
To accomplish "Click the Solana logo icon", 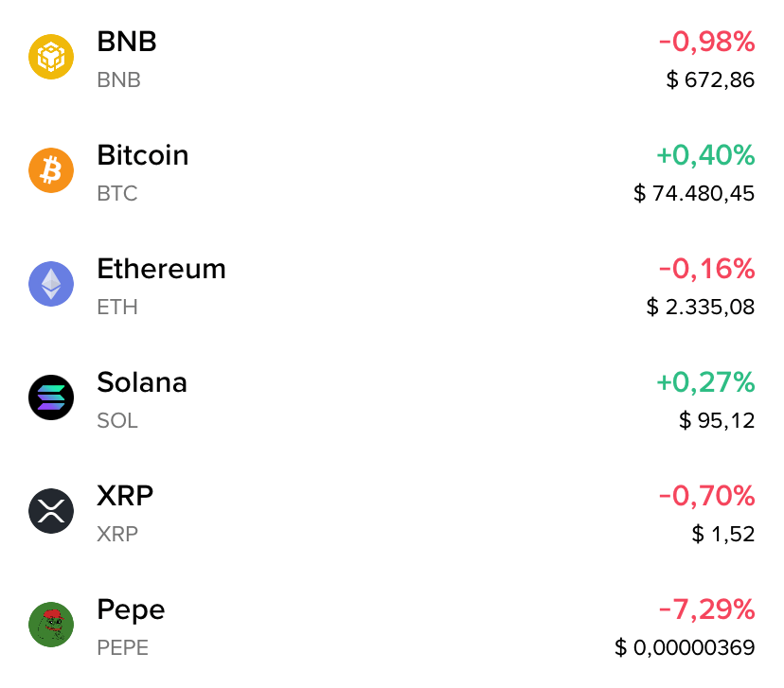I will (x=51, y=397).
